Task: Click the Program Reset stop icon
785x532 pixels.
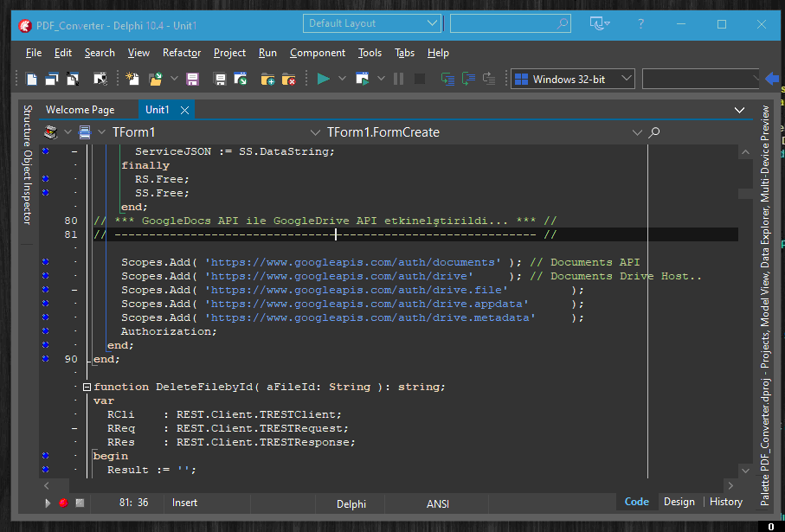Action: [420, 79]
